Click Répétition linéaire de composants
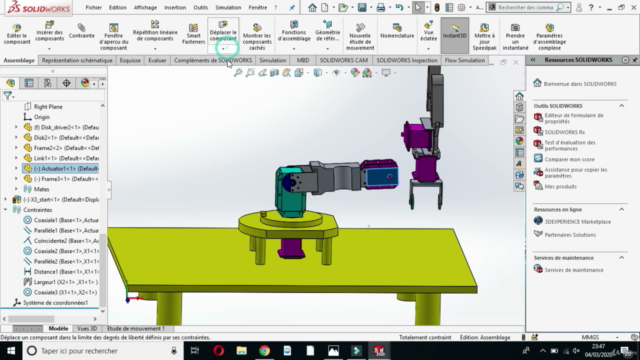640x360 pixels. pyautogui.click(x=155, y=31)
